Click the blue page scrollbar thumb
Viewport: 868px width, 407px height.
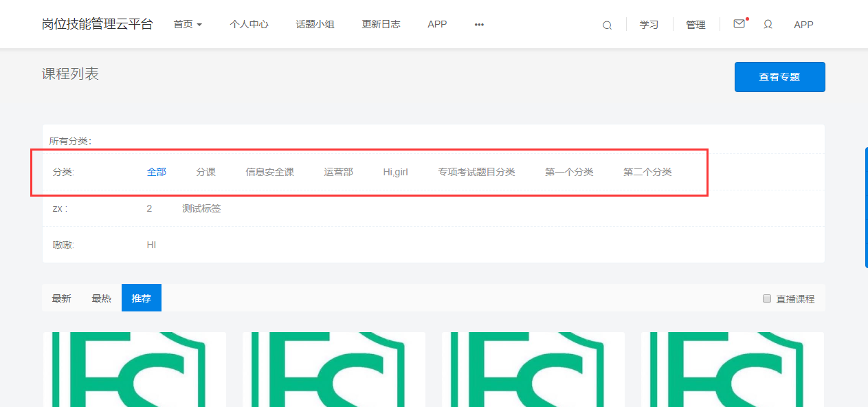866,206
